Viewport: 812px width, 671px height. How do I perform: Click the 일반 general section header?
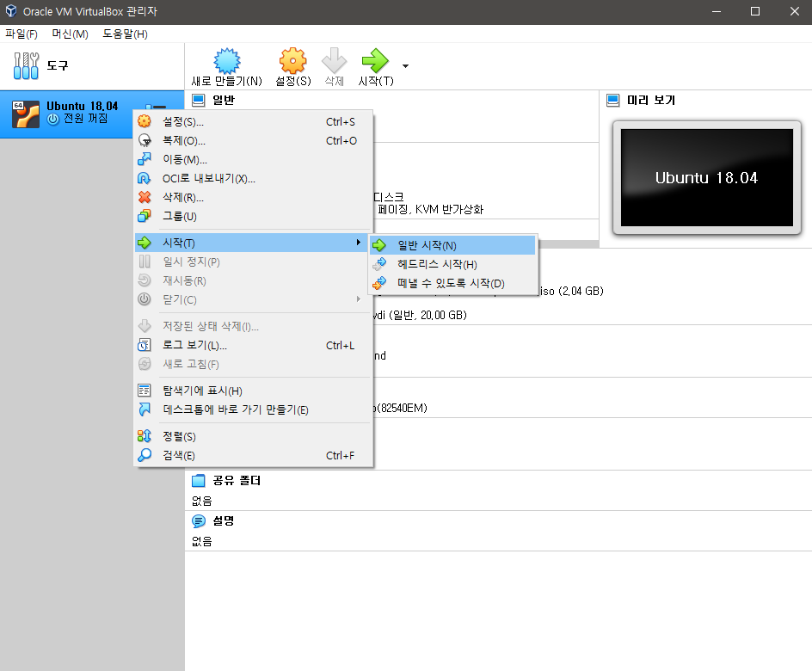(x=223, y=100)
